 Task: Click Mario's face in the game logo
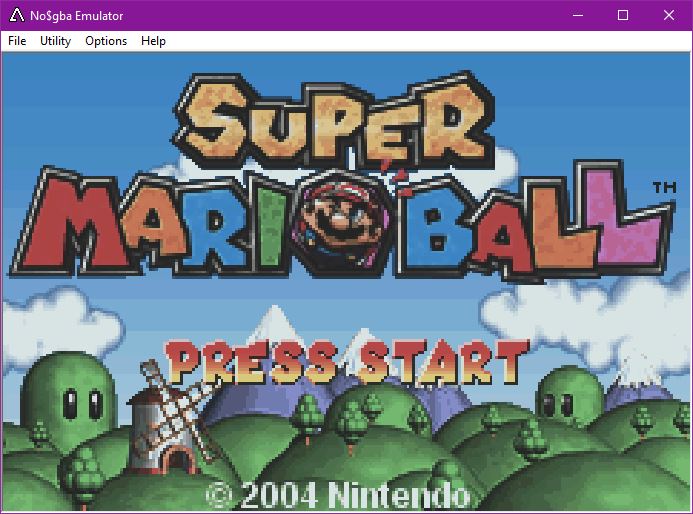coord(341,223)
